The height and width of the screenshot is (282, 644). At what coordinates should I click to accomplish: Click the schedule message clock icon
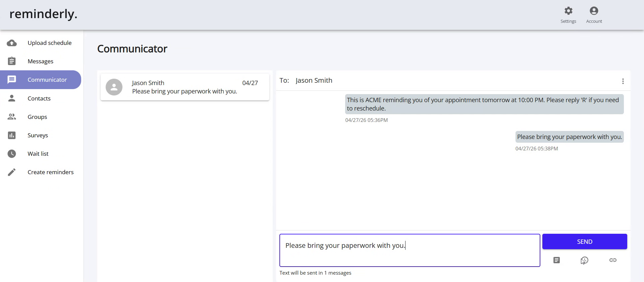(x=585, y=260)
